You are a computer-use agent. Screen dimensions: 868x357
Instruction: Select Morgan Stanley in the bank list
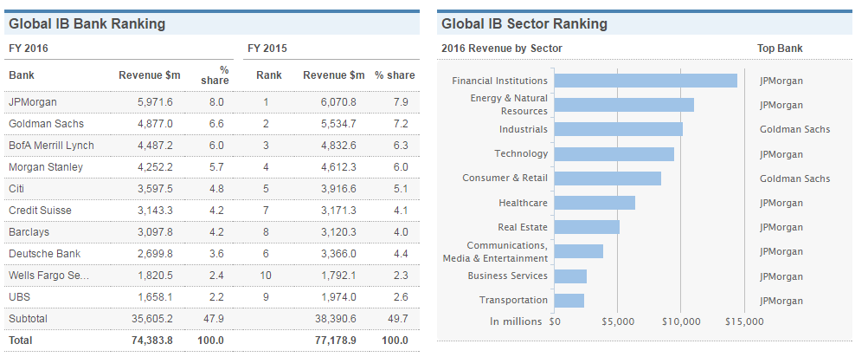(46, 167)
